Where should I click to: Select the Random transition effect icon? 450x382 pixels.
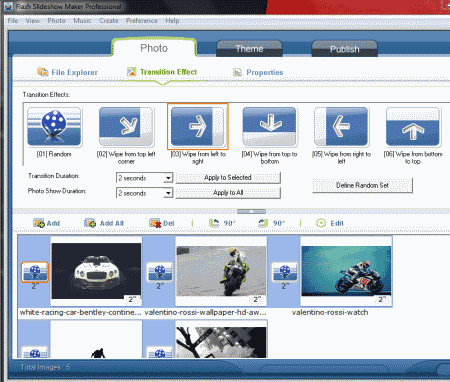pyautogui.click(x=54, y=127)
